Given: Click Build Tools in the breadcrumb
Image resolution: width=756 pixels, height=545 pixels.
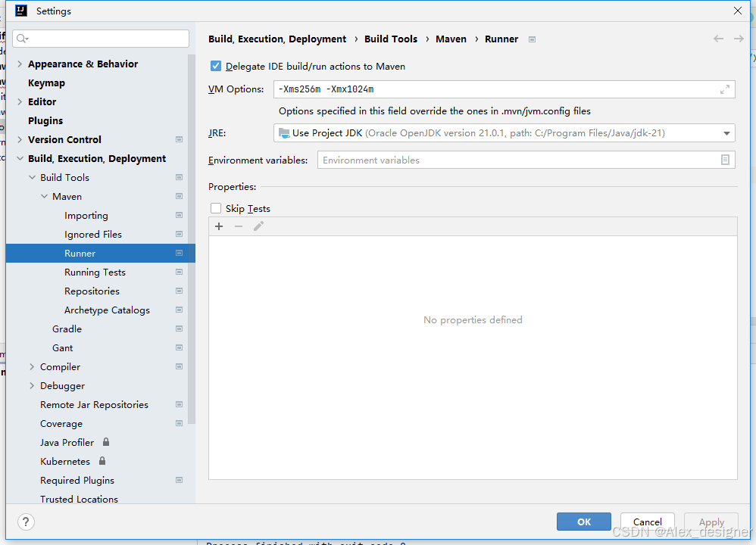Looking at the screenshot, I should (x=391, y=39).
